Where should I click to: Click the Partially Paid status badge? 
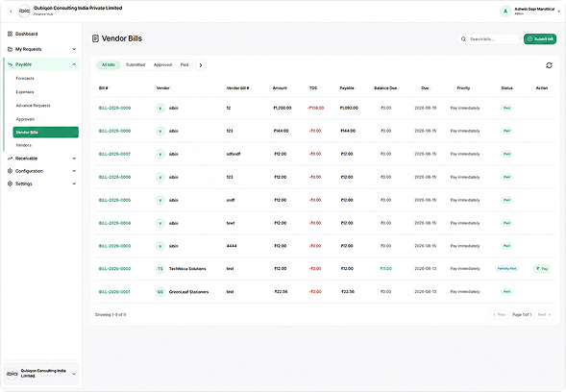(x=506, y=269)
